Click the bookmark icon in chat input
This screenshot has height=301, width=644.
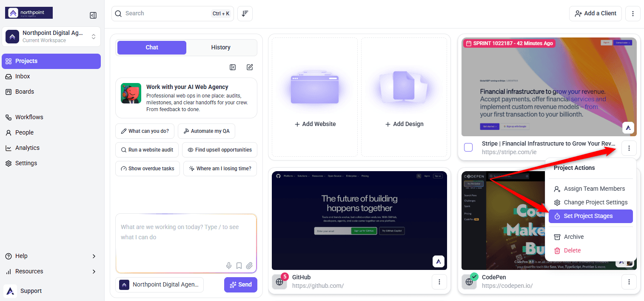239,266
